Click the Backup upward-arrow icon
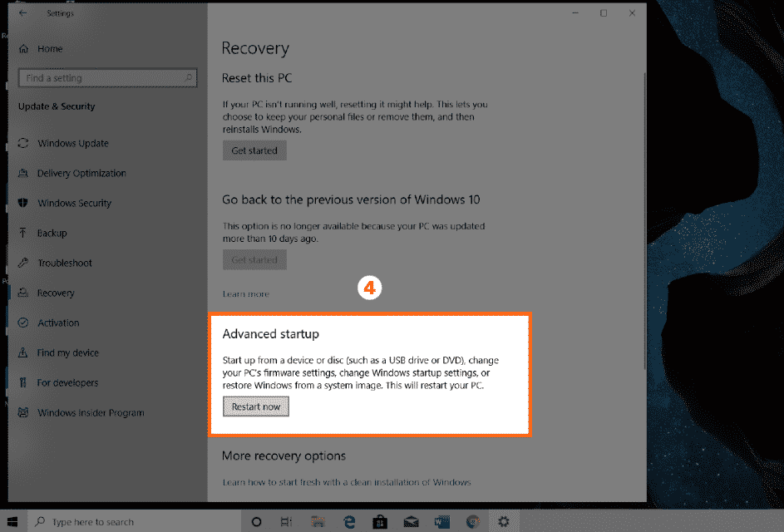The height and width of the screenshot is (532, 784). click(x=23, y=233)
